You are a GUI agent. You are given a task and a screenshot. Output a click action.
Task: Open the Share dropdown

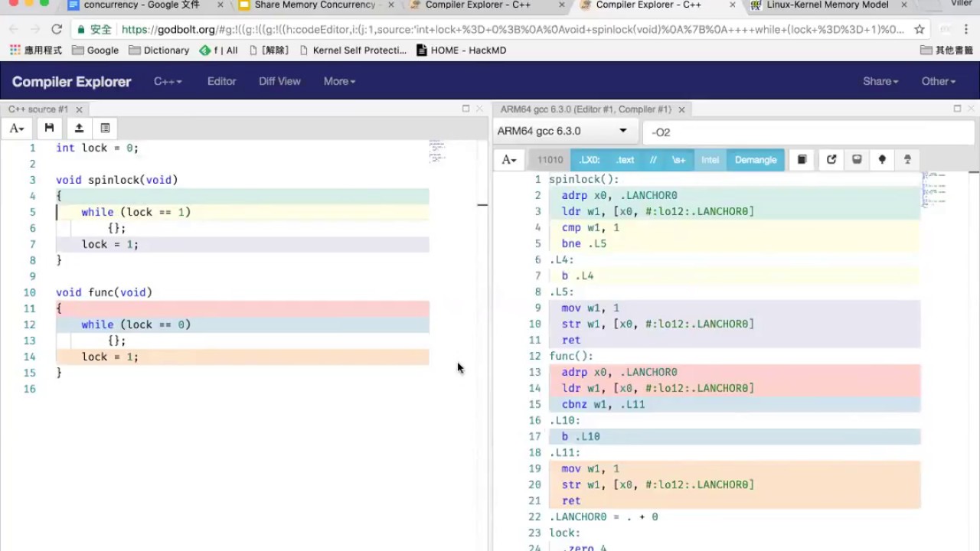(880, 81)
